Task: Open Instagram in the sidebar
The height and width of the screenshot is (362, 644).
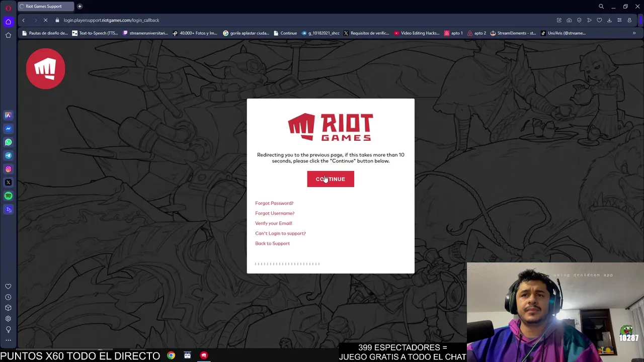Action: (x=8, y=169)
